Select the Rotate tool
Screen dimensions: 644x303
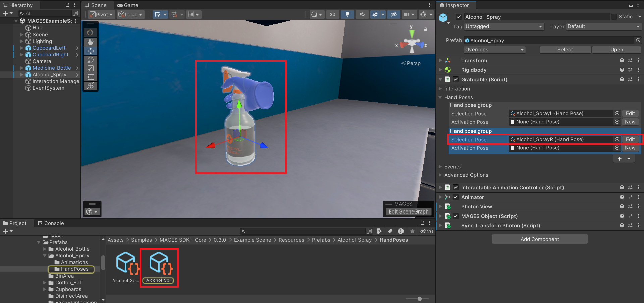point(91,60)
